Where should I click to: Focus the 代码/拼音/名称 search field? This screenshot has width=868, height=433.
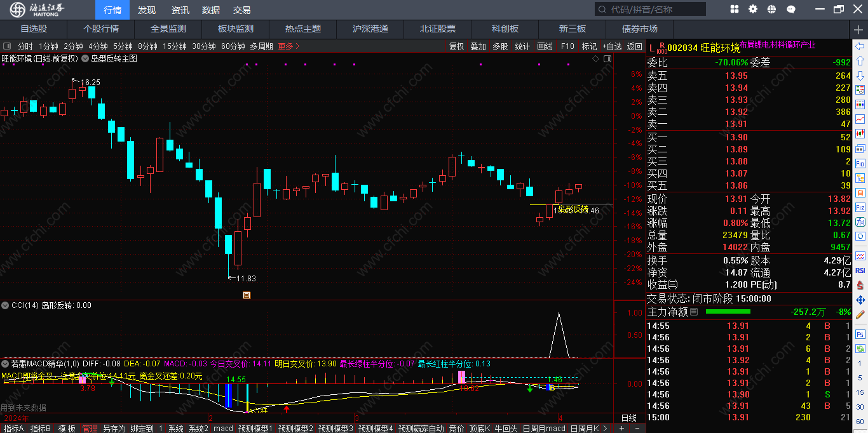click(650, 10)
